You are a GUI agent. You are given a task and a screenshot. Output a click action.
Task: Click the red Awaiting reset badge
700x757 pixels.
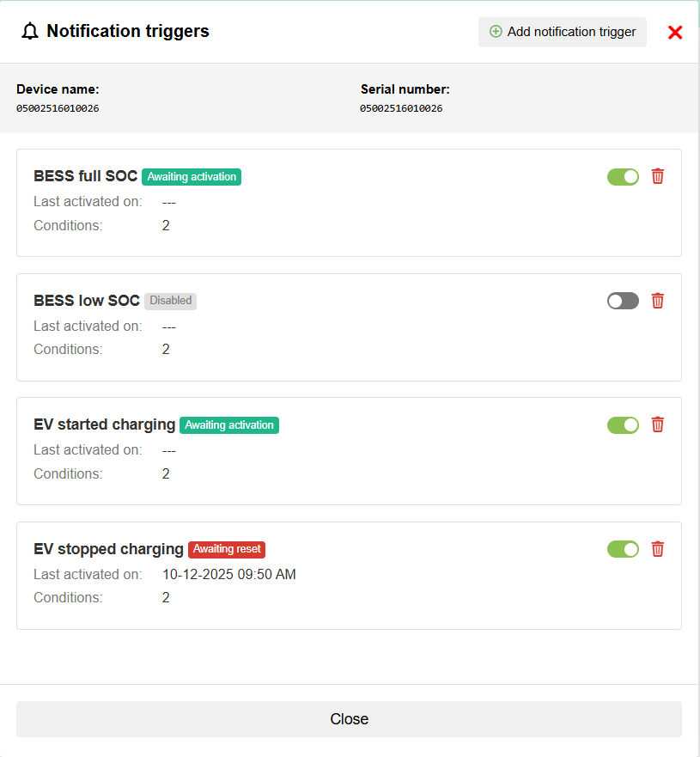coord(227,549)
